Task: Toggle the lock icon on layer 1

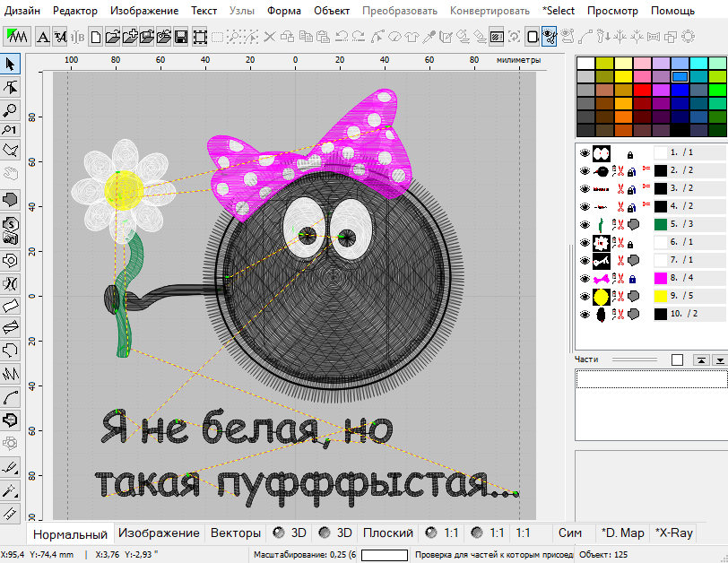Action: pyautogui.click(x=629, y=153)
